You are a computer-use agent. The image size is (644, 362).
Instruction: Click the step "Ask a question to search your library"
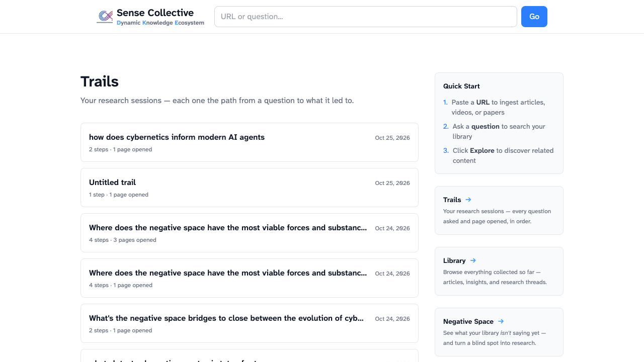click(x=499, y=131)
